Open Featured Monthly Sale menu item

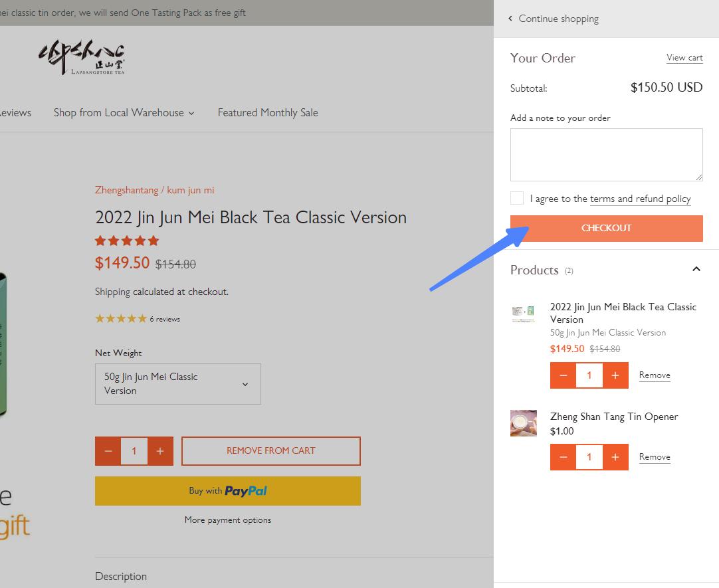click(268, 113)
